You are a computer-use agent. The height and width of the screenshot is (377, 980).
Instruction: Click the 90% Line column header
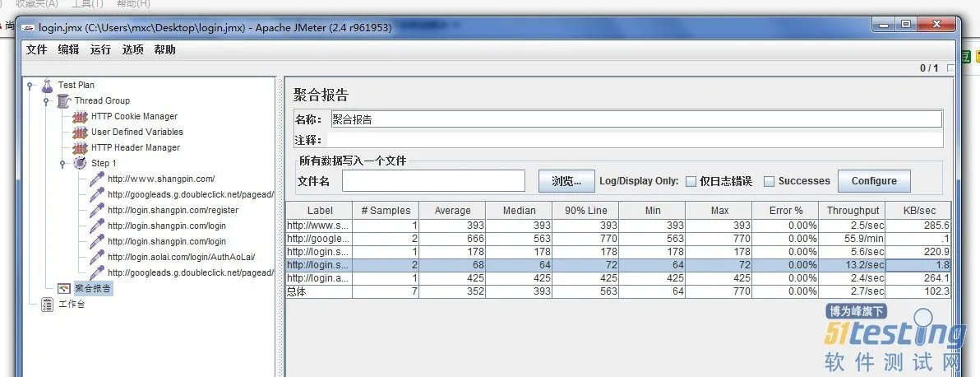(585, 211)
